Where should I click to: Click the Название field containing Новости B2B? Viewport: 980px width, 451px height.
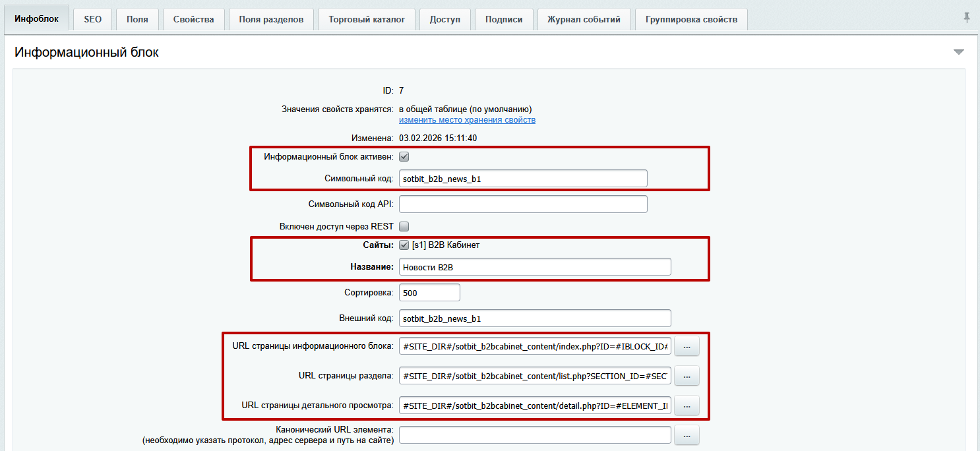536,266
